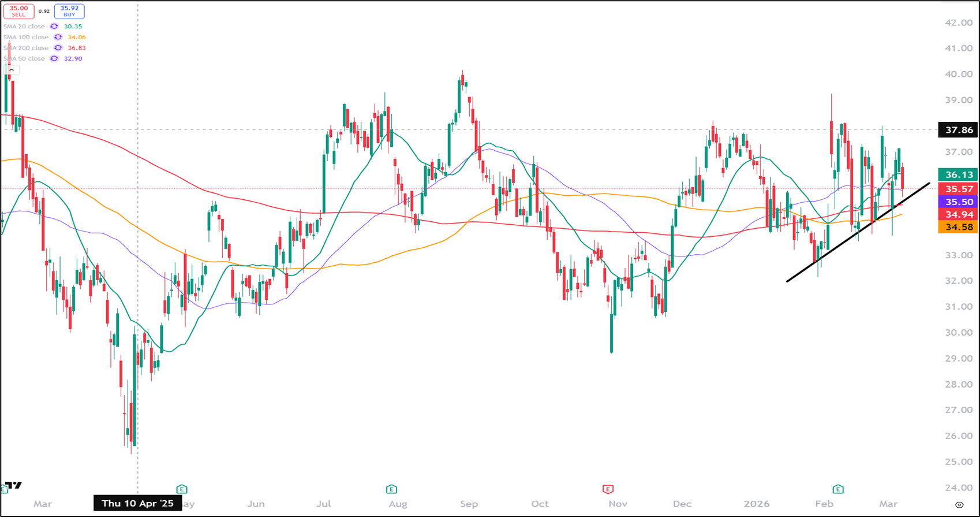Click the TradingView logo in bottom-left corner
The image size is (980, 517).
click(x=13, y=485)
